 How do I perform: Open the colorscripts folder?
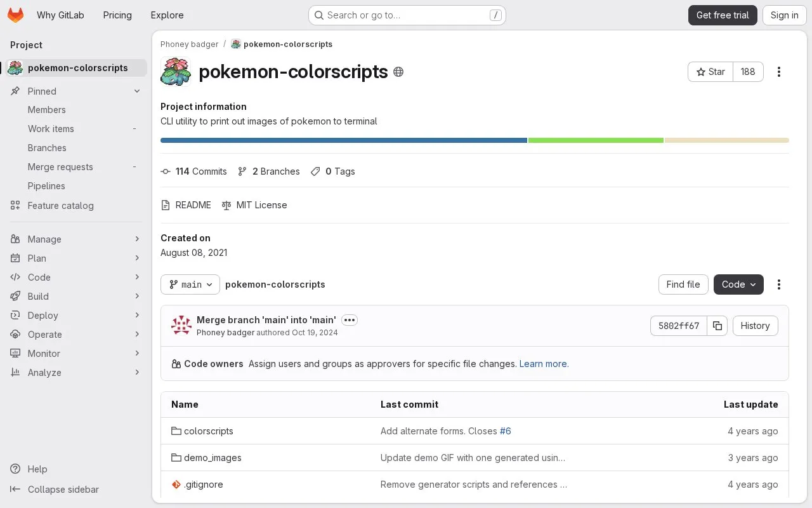click(209, 431)
